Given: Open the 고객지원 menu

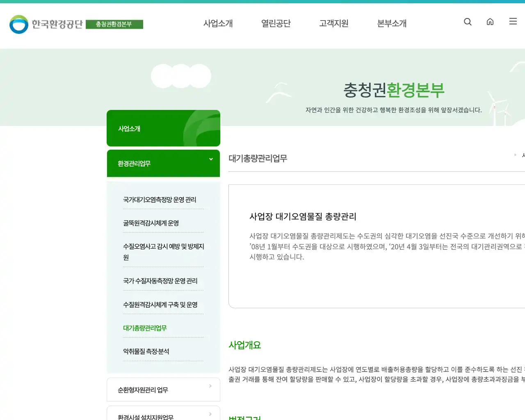Looking at the screenshot, I should click(x=334, y=23).
